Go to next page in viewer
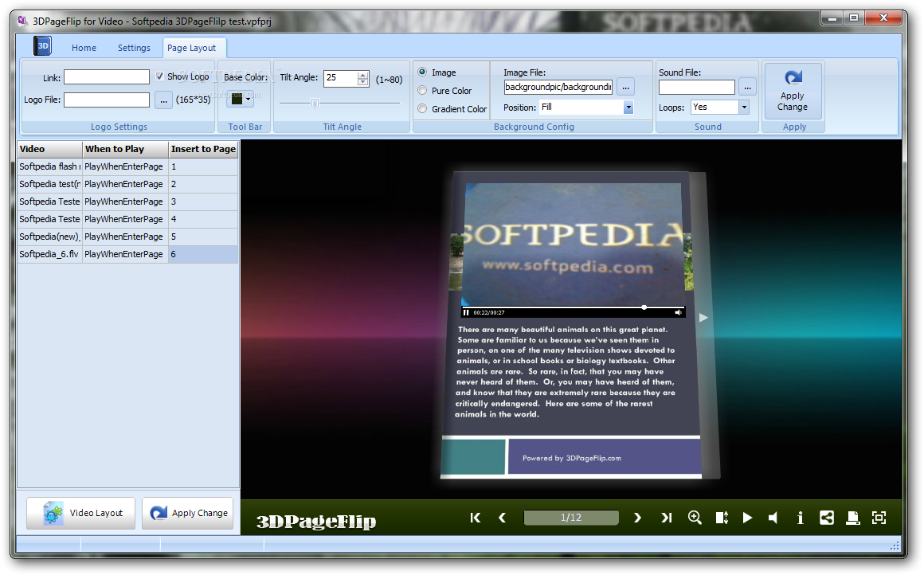This screenshot has width=924, height=575. pyautogui.click(x=637, y=518)
